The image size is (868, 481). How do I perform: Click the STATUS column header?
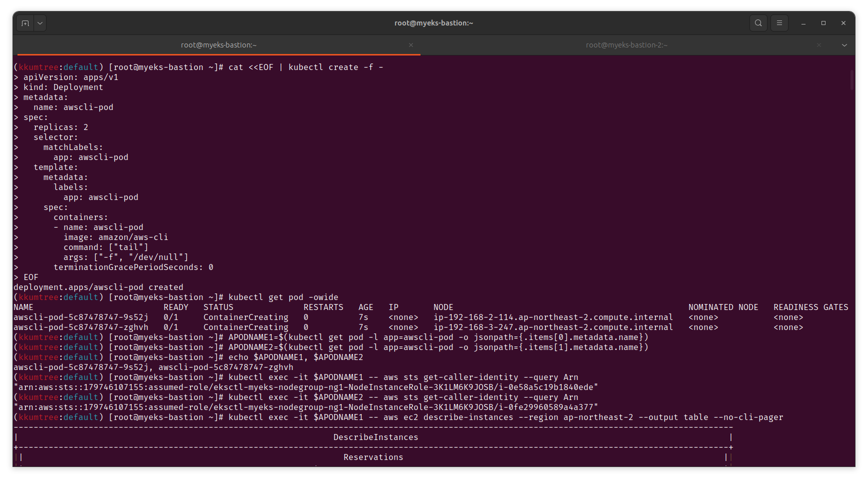(218, 307)
